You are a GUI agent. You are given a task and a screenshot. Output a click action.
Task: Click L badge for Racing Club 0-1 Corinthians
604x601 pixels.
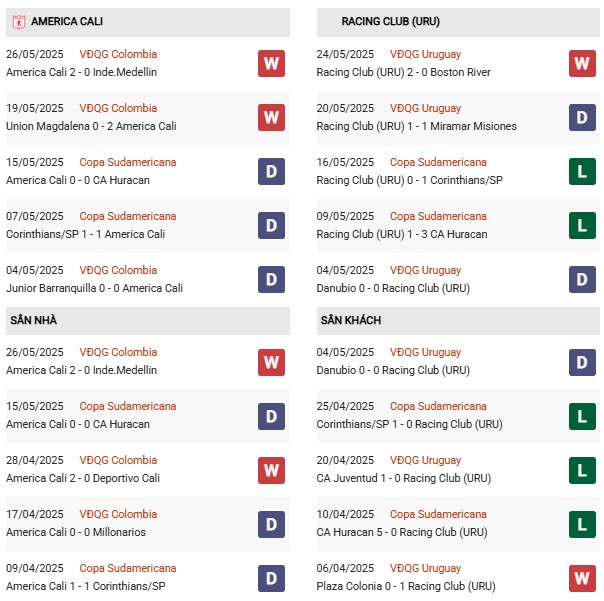pos(582,171)
